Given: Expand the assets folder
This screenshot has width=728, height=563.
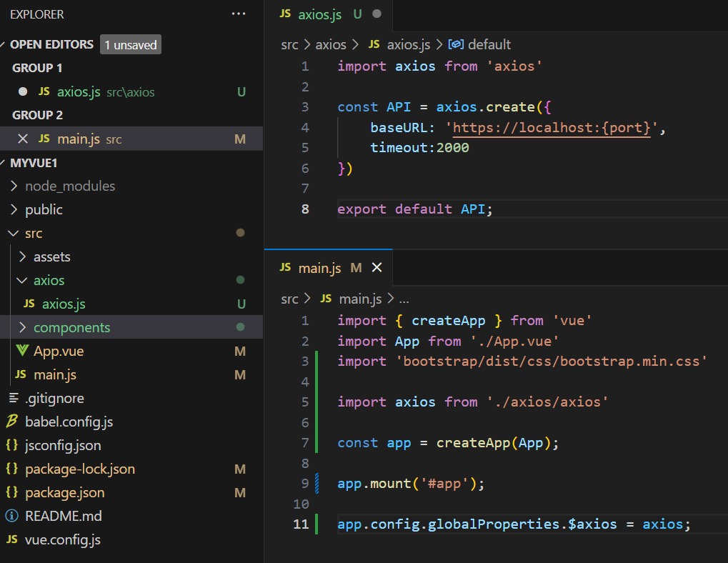Looking at the screenshot, I should [x=22, y=256].
